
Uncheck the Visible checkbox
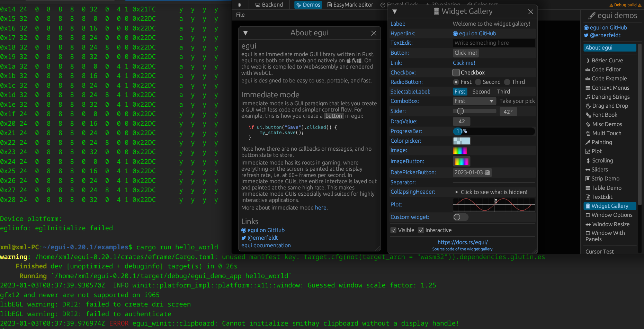(393, 230)
